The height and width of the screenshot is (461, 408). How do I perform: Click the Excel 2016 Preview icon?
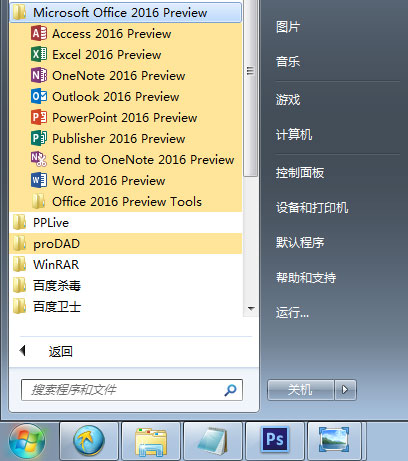point(39,54)
